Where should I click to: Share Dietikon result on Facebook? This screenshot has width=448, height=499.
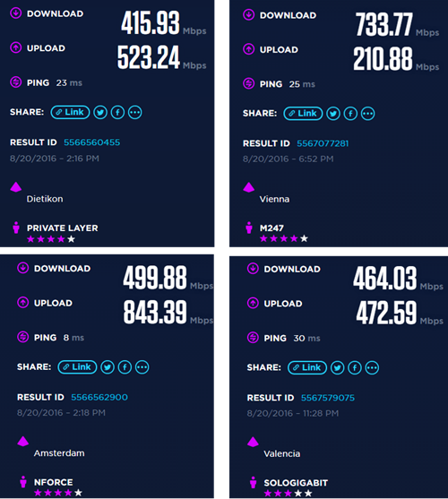point(117,112)
